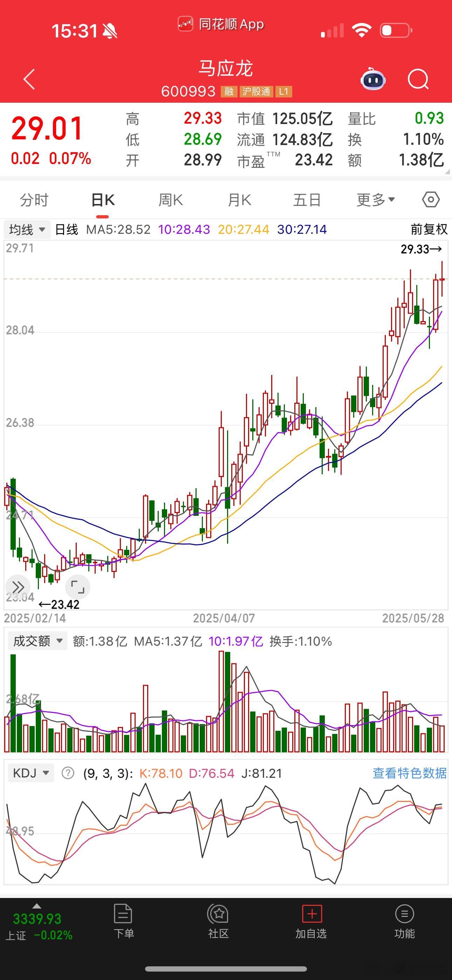Tap the 融 margin trading badge
Image resolution: width=452 pixels, height=980 pixels.
tap(229, 92)
